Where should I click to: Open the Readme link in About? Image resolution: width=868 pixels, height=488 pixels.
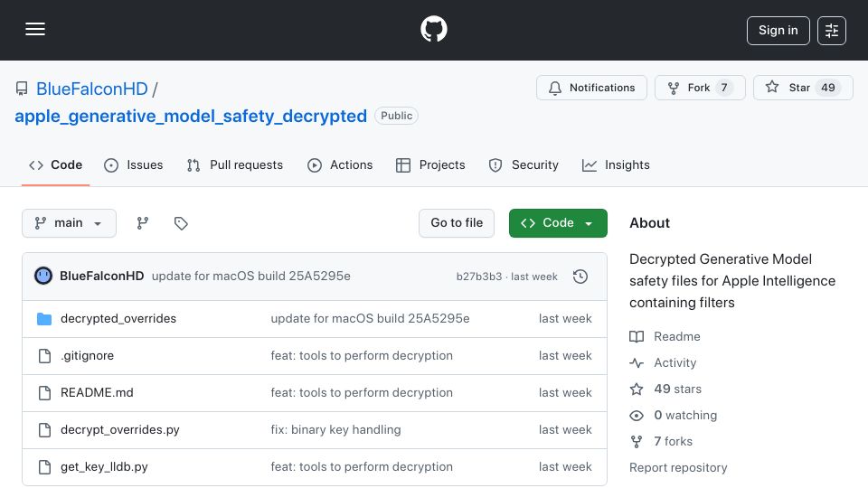676,336
